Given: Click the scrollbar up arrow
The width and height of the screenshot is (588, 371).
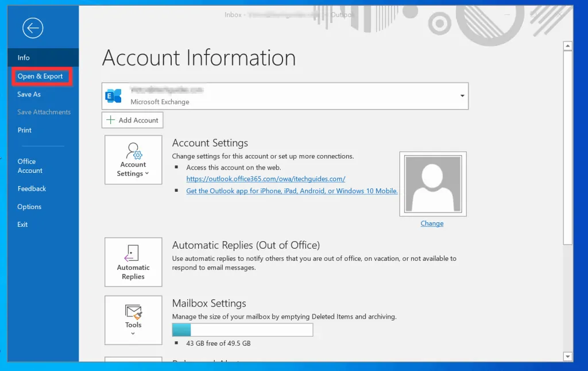Looking at the screenshot, I should 568,46.
